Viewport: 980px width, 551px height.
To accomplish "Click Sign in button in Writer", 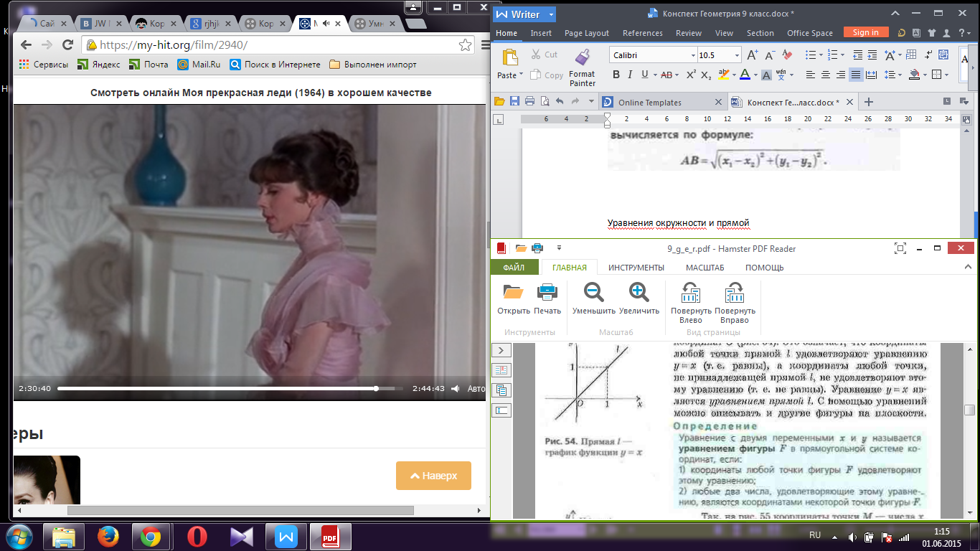I will pyautogui.click(x=866, y=32).
